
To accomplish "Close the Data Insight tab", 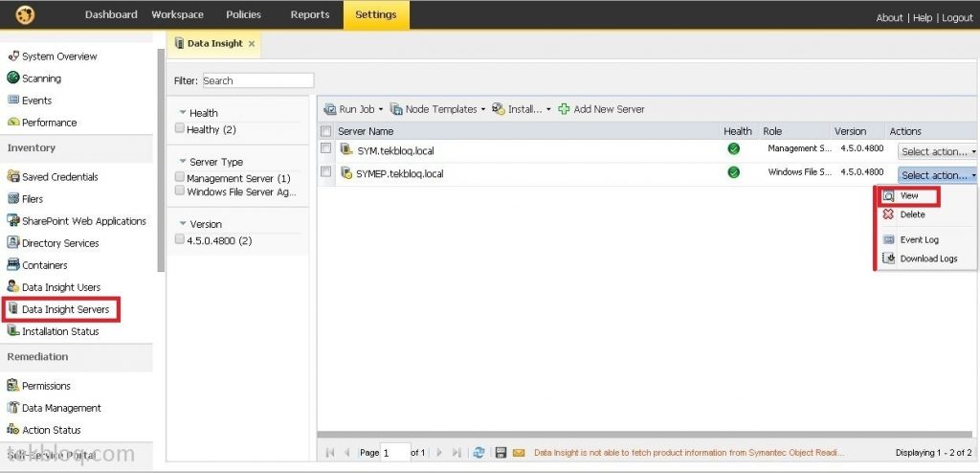I will [x=252, y=44].
